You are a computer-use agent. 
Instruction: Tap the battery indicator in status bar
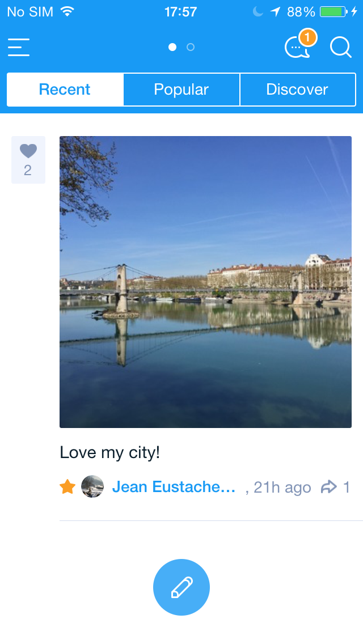pos(333,12)
